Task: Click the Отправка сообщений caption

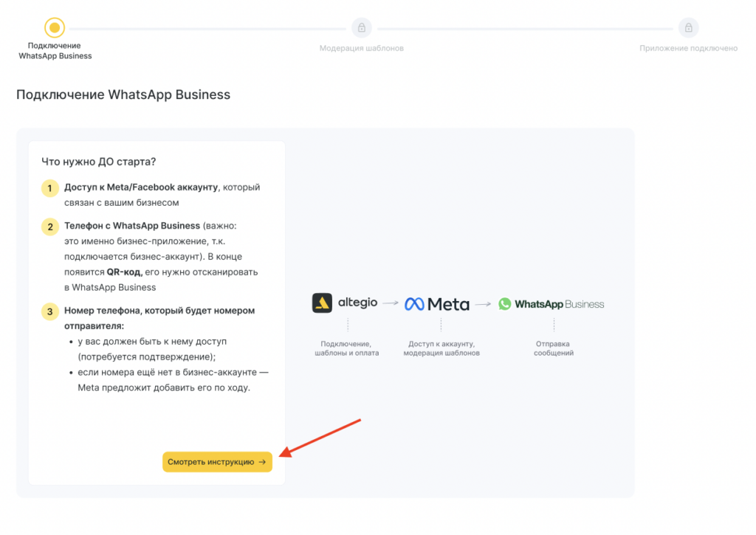Action: click(553, 348)
